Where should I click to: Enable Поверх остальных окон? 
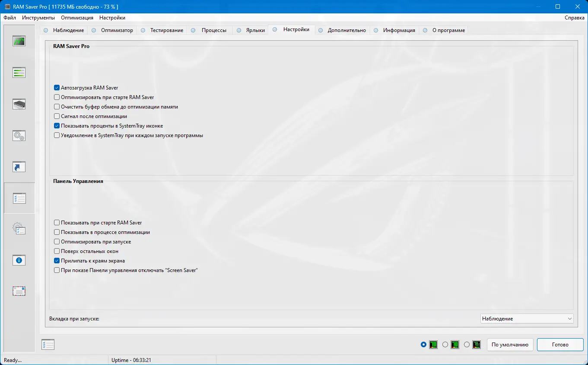coord(57,251)
